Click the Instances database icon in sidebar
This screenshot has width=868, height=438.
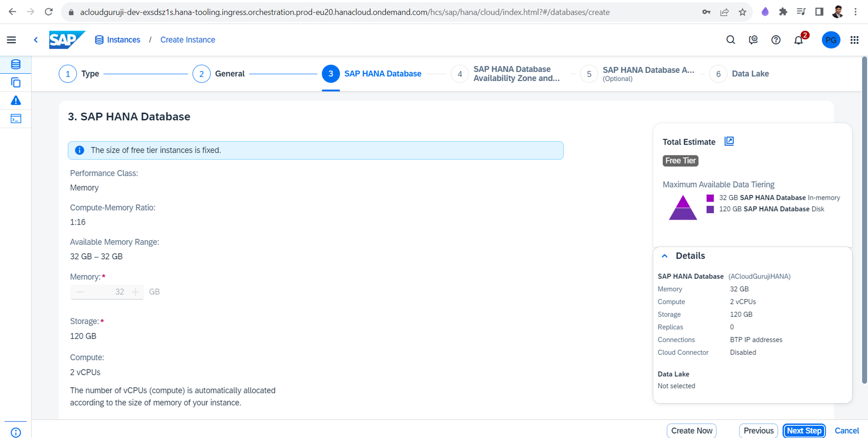[x=16, y=64]
